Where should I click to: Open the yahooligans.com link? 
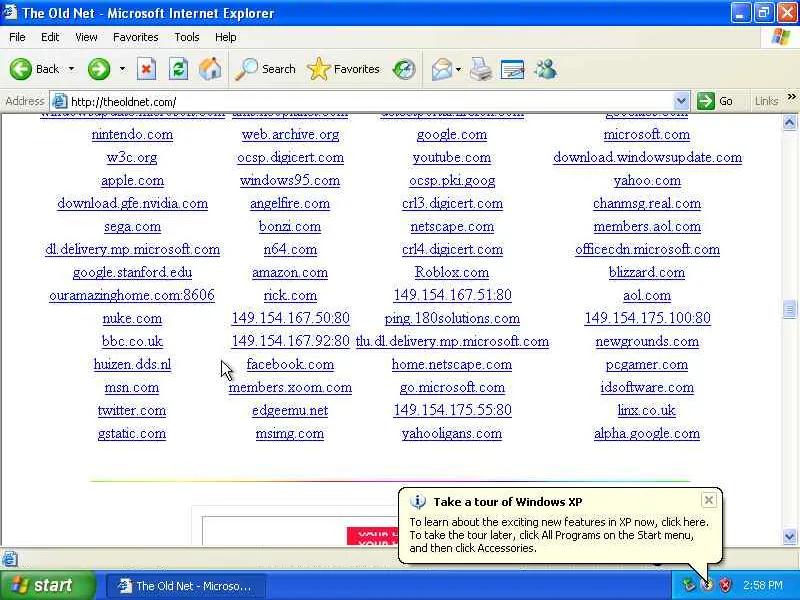(x=452, y=434)
